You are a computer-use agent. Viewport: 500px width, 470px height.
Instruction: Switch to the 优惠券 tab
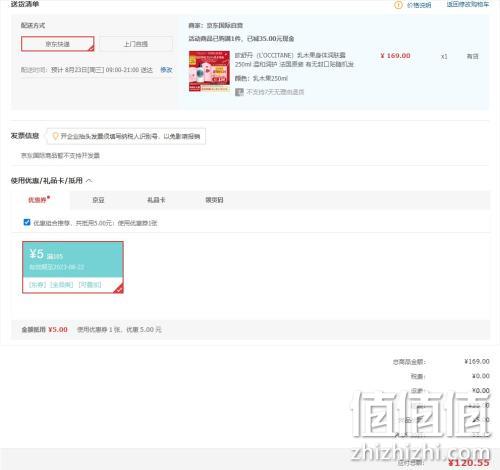pos(39,200)
